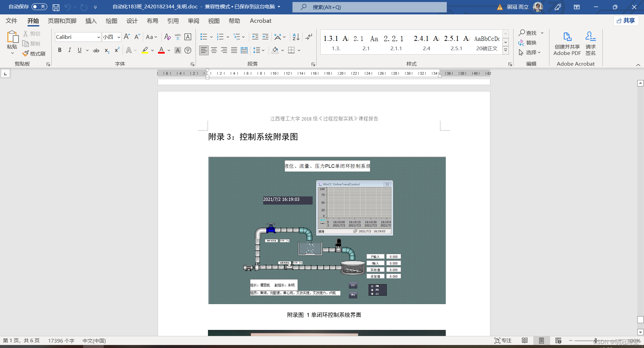
Task: Toggle character shading A
Action: click(x=178, y=50)
